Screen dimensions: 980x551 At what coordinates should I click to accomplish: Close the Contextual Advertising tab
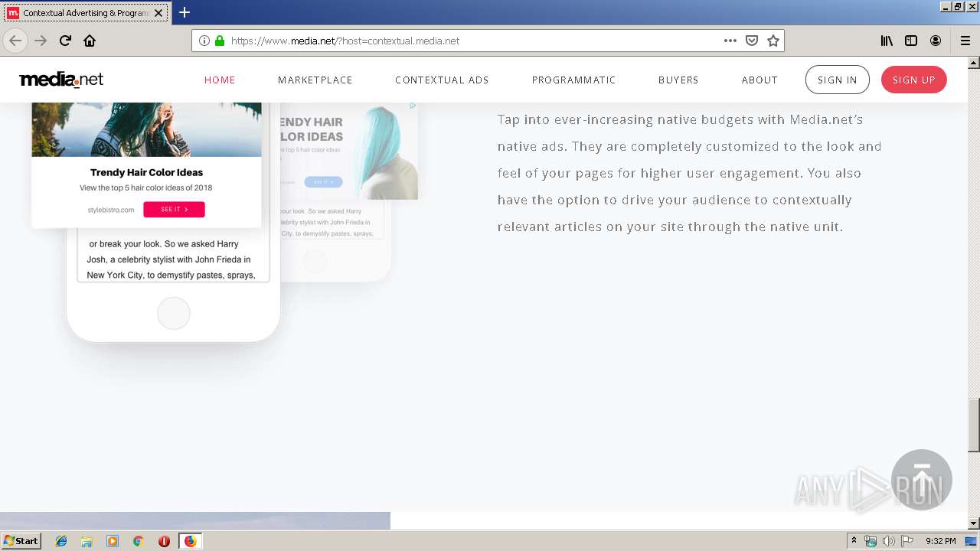158,13
